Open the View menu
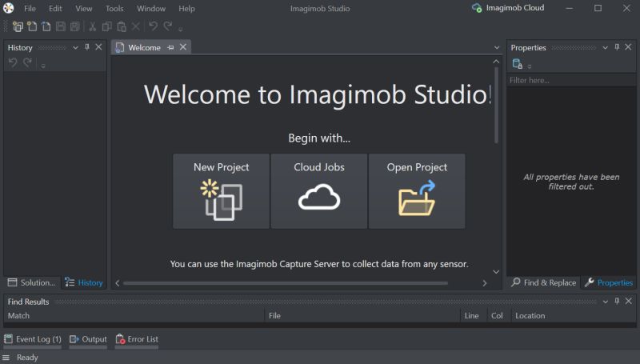Screen dimensions: 640x364 pos(84,9)
